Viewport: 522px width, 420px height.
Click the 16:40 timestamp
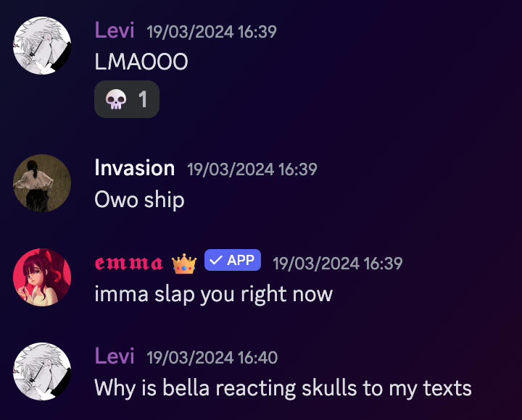212,358
